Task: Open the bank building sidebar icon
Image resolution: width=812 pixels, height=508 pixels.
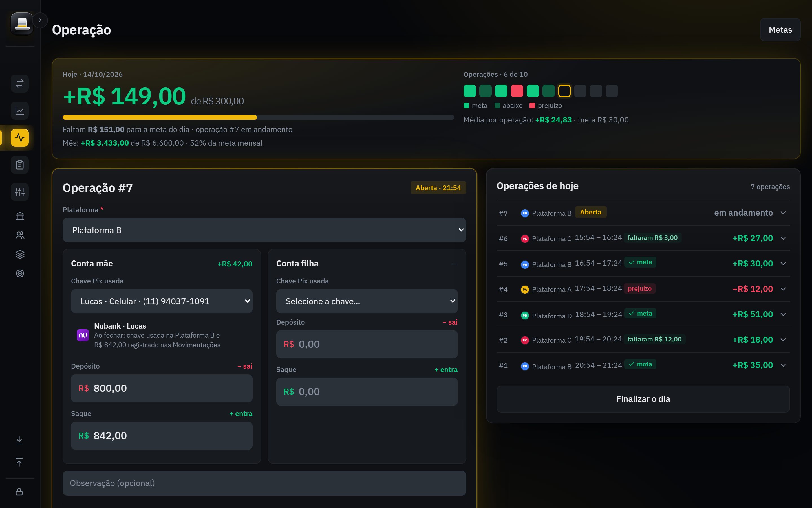Action: (20, 216)
